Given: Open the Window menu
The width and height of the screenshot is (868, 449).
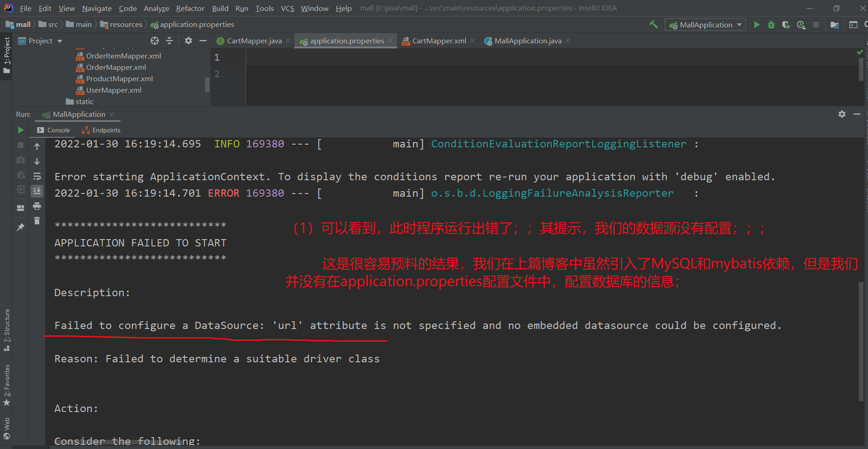Looking at the screenshot, I should (315, 8).
